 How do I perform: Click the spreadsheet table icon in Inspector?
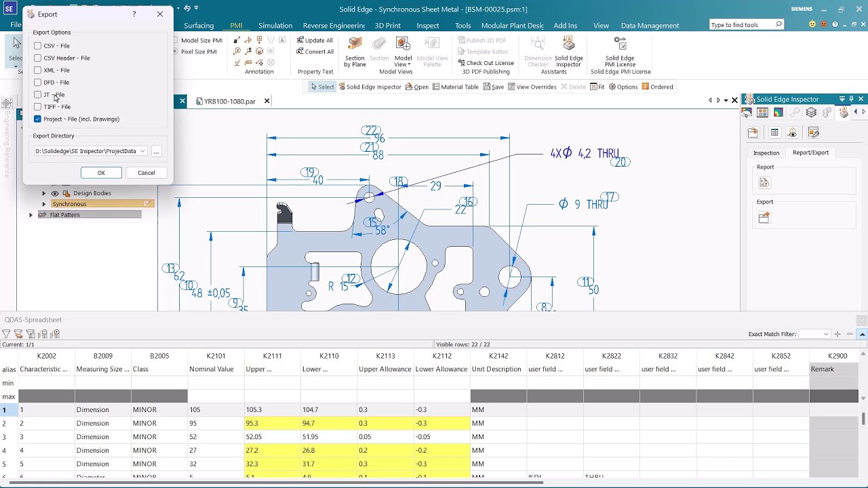pos(774,133)
